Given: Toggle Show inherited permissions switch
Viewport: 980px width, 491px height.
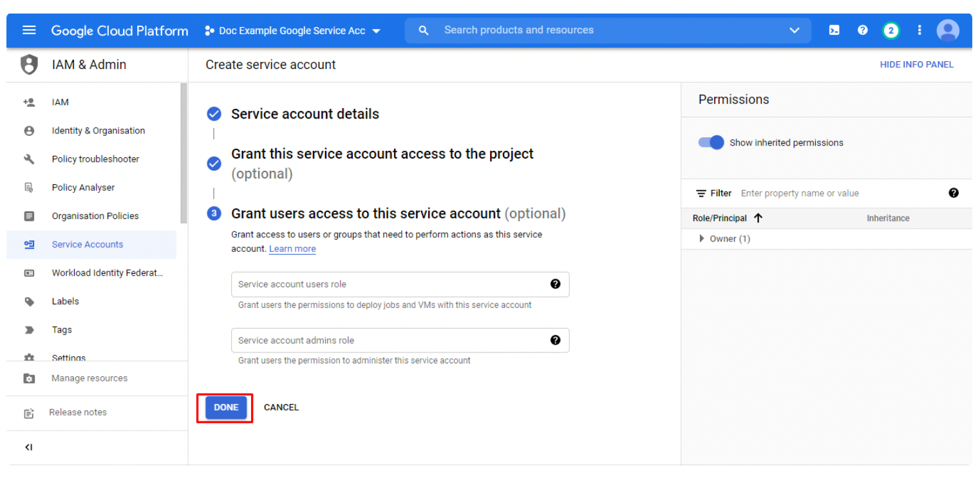Looking at the screenshot, I should (711, 142).
